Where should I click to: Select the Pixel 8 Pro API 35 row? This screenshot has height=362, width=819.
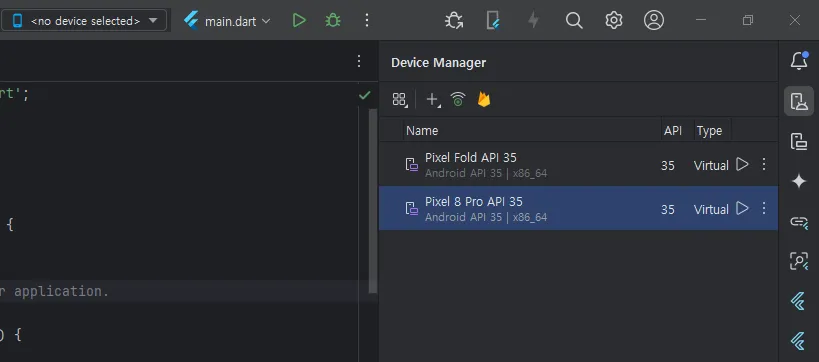point(578,208)
